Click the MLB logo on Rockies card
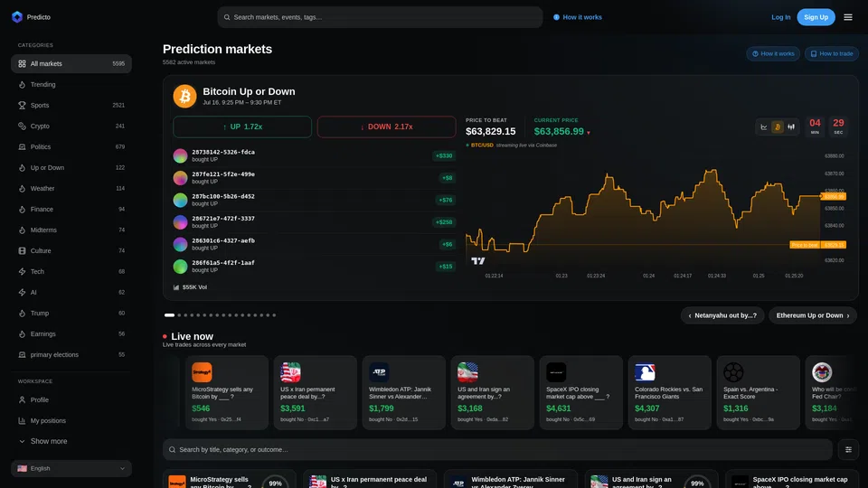The image size is (868, 488). (645, 372)
